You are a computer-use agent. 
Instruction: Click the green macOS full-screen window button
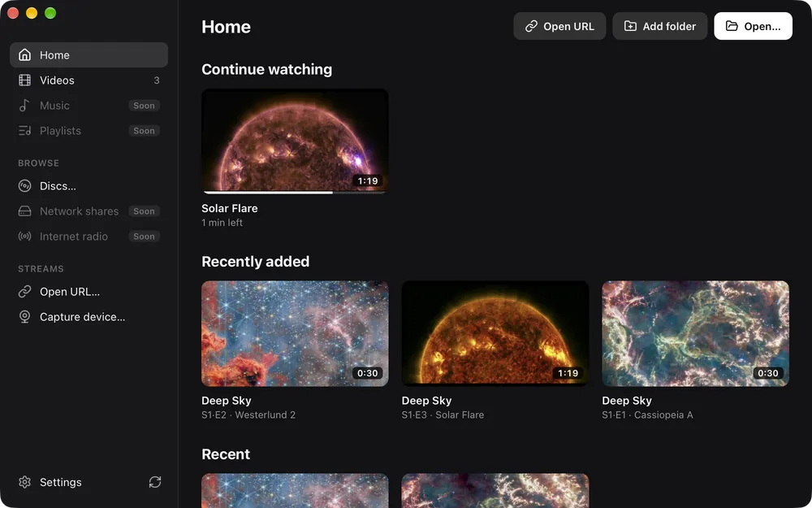[50, 13]
